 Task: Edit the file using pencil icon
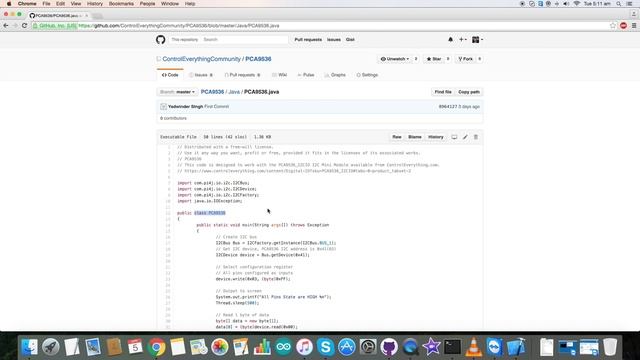pyautogui.click(x=465, y=137)
